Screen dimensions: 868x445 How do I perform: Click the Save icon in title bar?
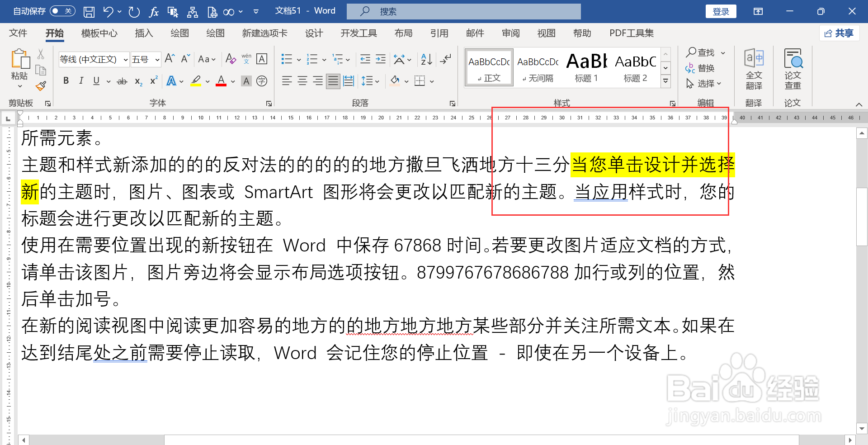(x=89, y=12)
